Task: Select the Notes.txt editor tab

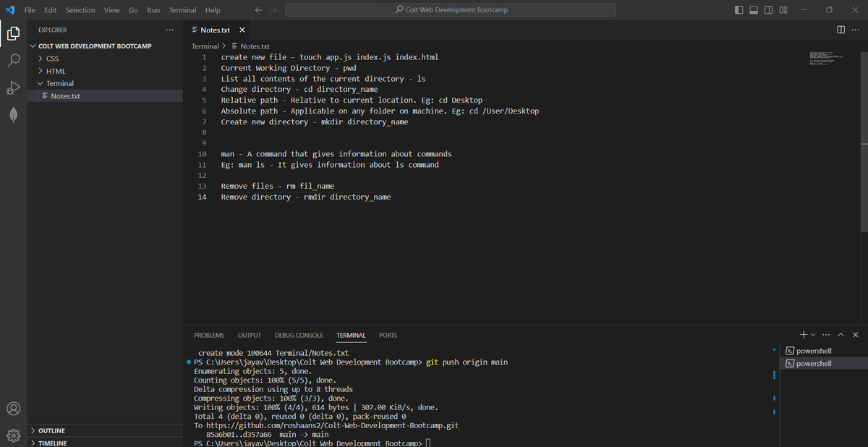Action: [216, 30]
